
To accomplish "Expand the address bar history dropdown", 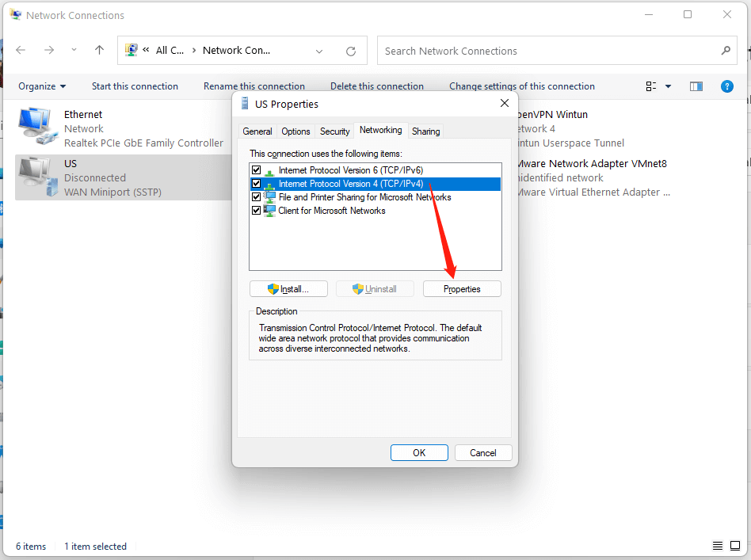I will click(319, 51).
